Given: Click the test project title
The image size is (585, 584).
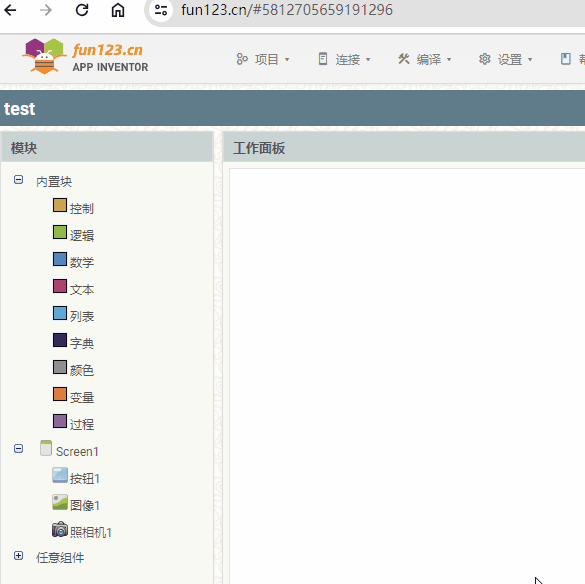Looking at the screenshot, I should point(19,109).
